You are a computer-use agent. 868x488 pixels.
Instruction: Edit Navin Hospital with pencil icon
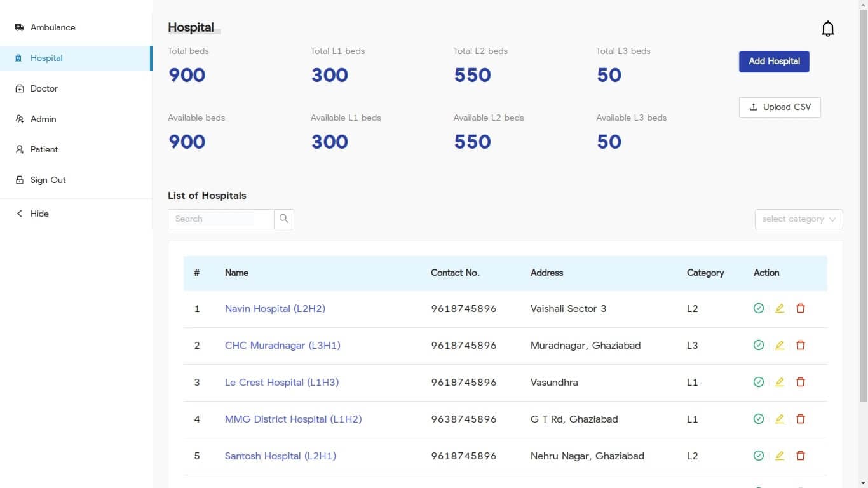pos(780,308)
